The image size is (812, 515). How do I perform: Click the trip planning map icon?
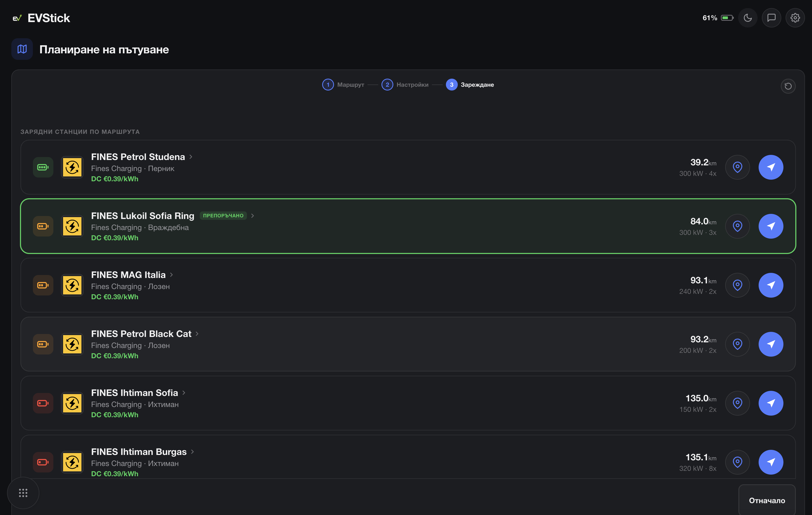(22, 49)
